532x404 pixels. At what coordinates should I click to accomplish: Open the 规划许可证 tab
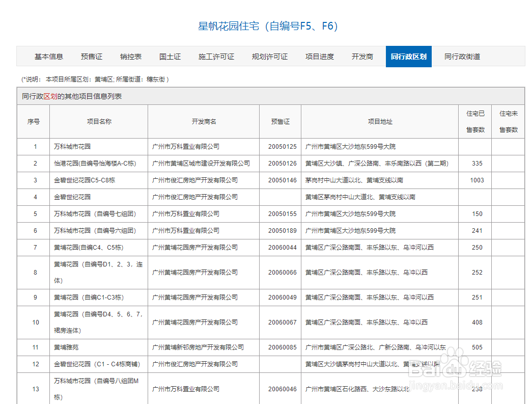tap(270, 57)
